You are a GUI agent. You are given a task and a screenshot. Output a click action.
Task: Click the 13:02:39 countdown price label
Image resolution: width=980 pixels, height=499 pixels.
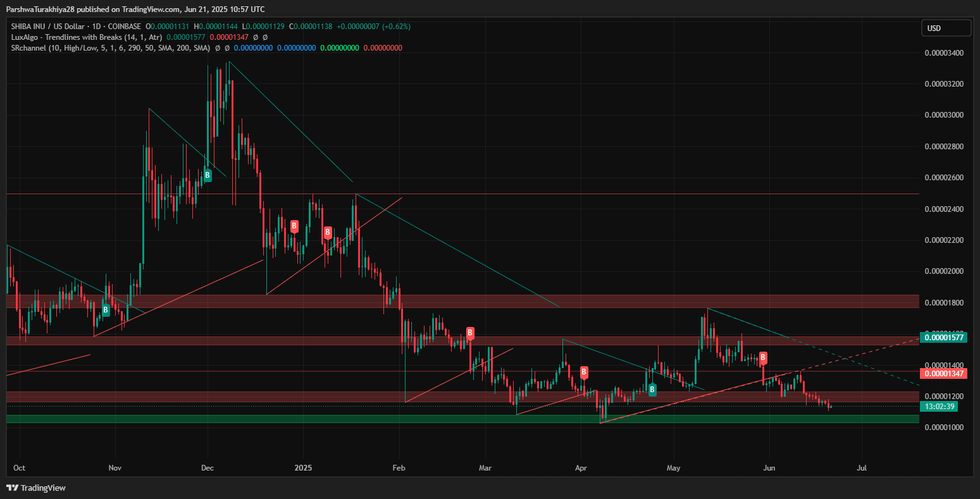tap(939, 407)
